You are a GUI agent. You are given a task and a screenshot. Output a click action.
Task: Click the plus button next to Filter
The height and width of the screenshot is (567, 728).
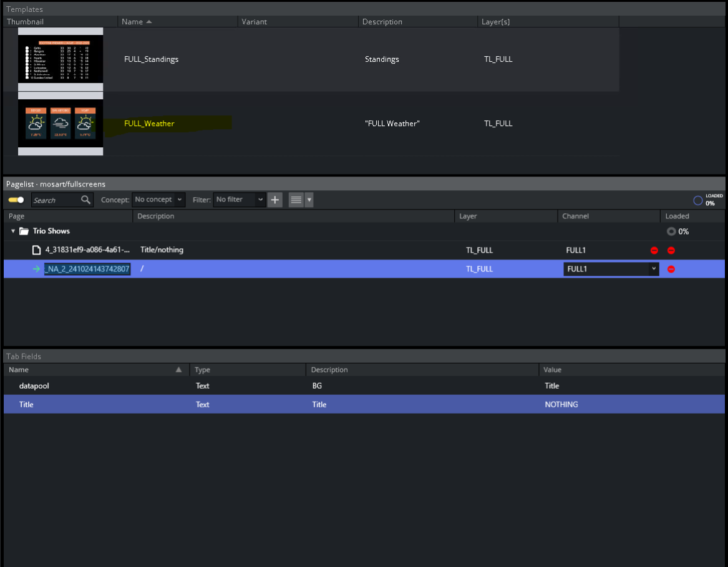tap(275, 200)
